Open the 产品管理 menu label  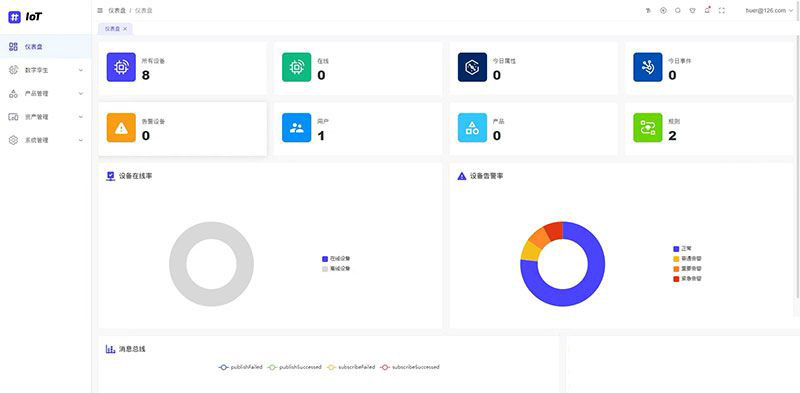coord(36,94)
